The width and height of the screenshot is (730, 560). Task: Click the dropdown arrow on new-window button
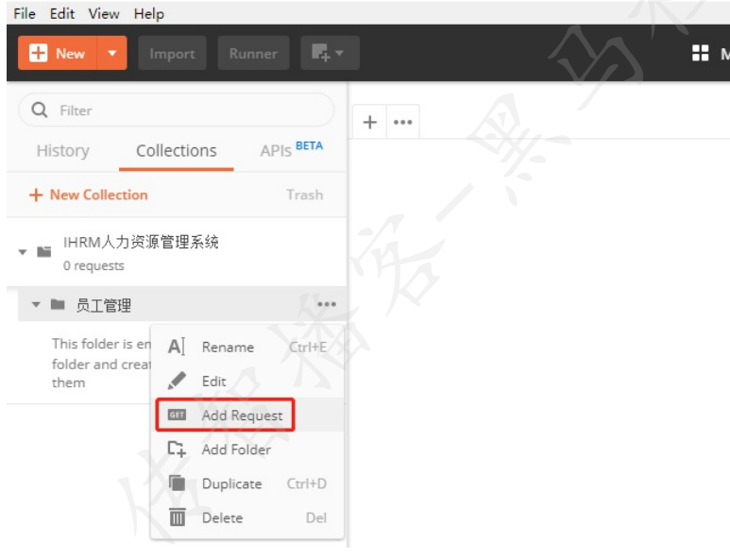(x=340, y=53)
